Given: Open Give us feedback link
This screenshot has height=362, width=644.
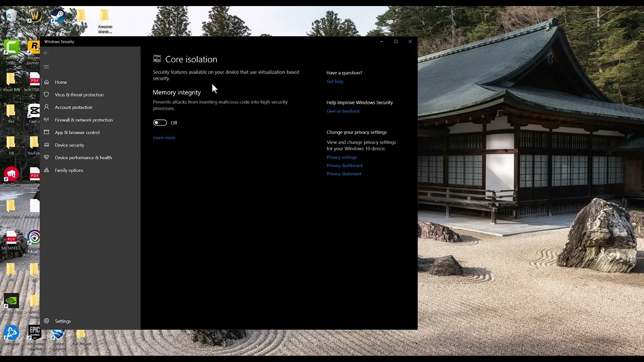Looking at the screenshot, I should [x=343, y=111].
